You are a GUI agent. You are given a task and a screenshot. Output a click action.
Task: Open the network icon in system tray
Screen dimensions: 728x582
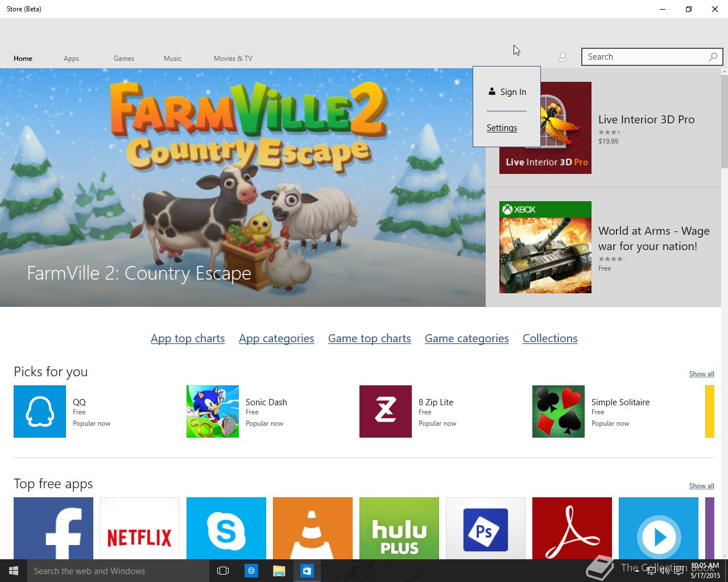click(x=651, y=571)
